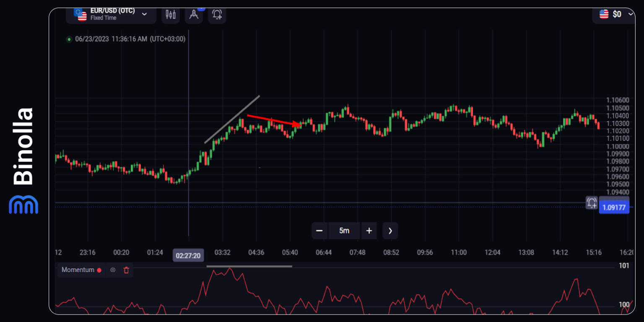Open the price alerts bell icon

click(x=217, y=15)
